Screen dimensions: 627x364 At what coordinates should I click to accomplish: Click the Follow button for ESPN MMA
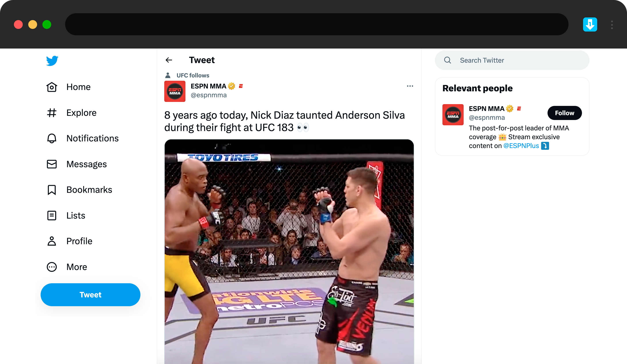(x=564, y=113)
